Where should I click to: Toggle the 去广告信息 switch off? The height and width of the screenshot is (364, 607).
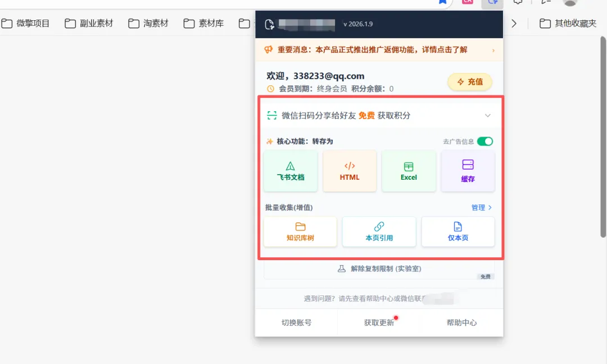click(484, 142)
